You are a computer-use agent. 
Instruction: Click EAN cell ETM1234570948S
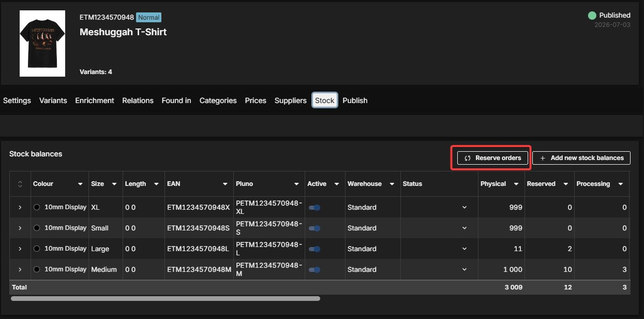pyautogui.click(x=198, y=228)
